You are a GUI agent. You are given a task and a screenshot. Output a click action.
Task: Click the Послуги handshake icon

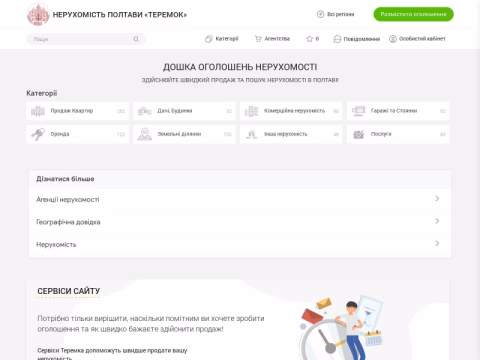point(358,134)
